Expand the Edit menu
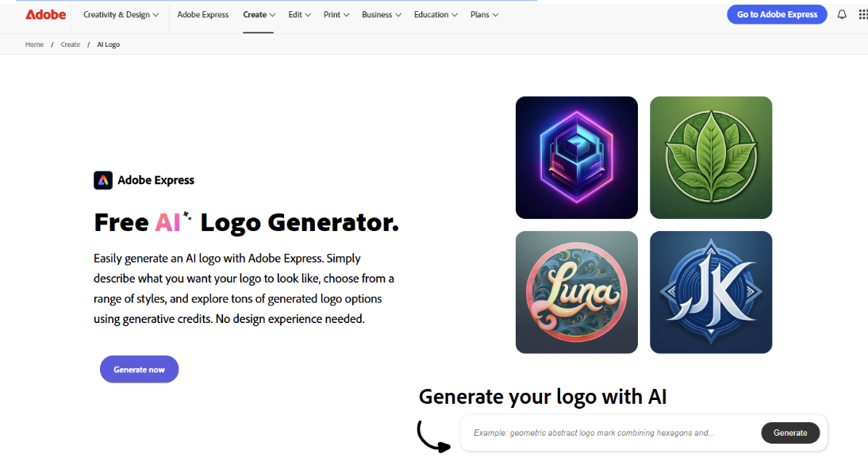The height and width of the screenshot is (473, 868). pyautogui.click(x=299, y=14)
